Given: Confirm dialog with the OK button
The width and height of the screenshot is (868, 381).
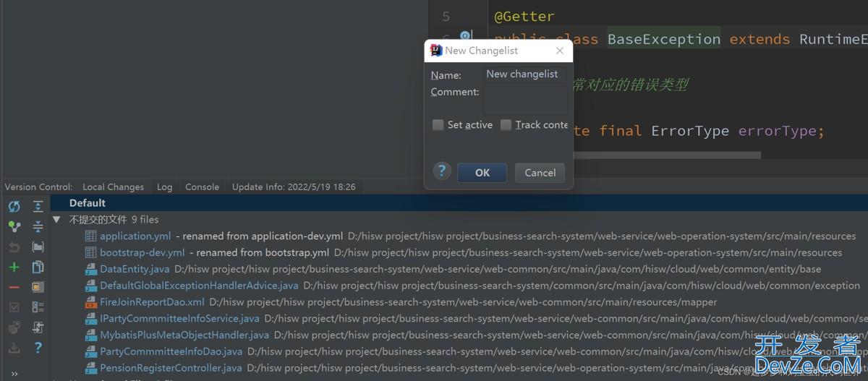Looking at the screenshot, I should point(482,173).
